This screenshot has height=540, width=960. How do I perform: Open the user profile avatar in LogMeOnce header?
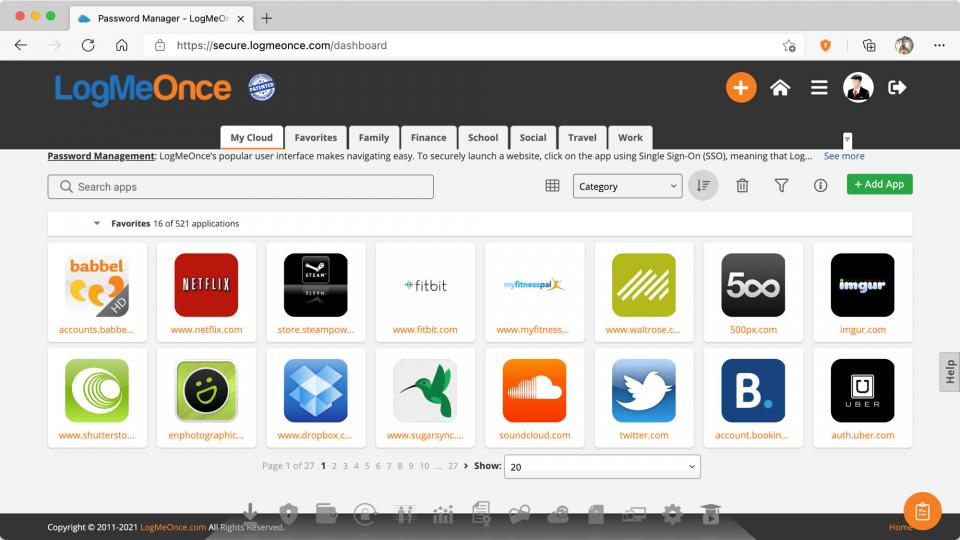point(858,88)
